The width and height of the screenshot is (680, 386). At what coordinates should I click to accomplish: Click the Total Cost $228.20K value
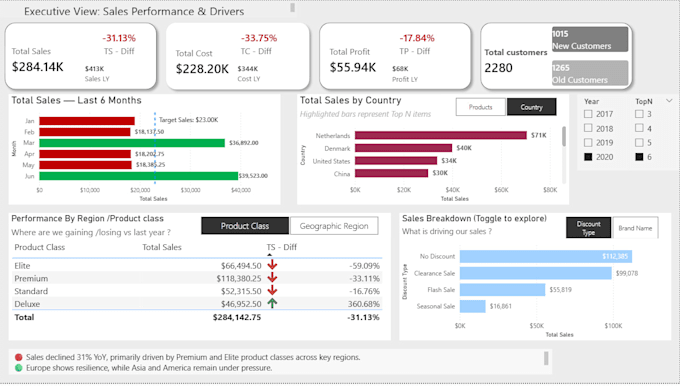(202, 69)
